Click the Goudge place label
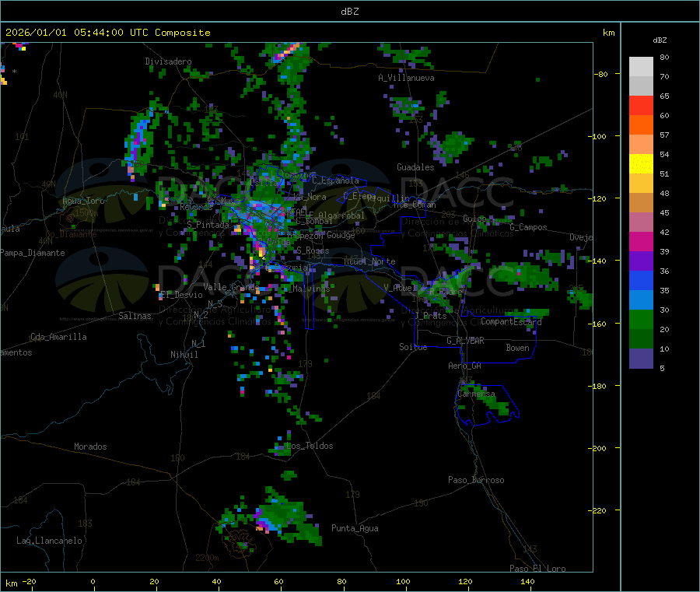The image size is (700, 592). tap(341, 235)
